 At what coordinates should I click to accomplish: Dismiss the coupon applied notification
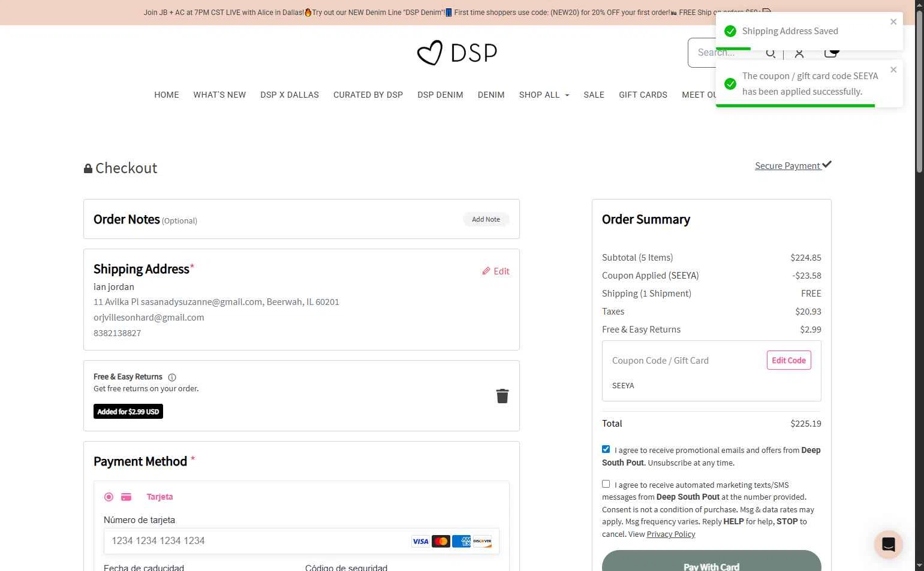click(x=893, y=70)
